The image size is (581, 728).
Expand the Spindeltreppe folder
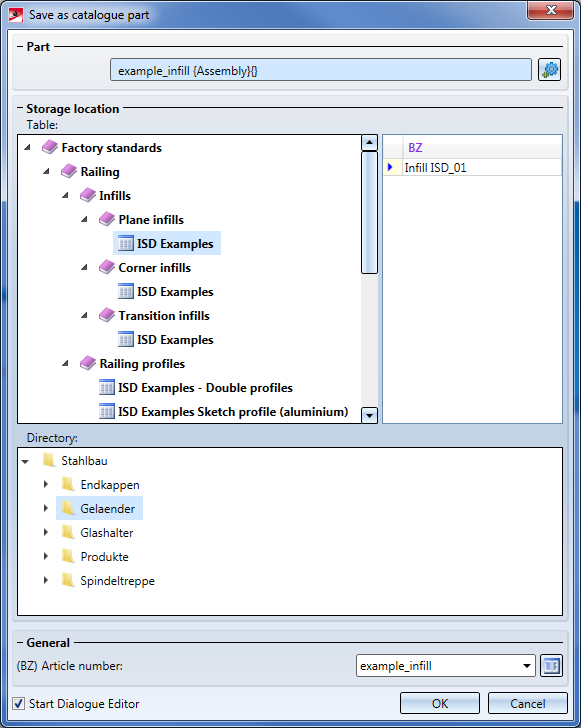click(46, 580)
